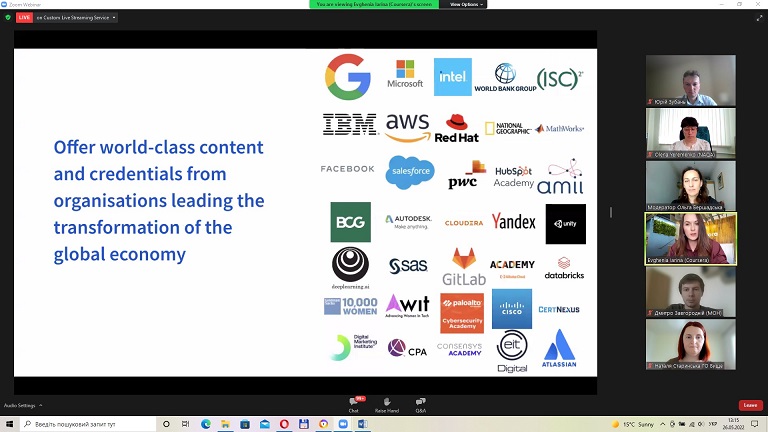Click the (ISC)² logo
The width and height of the screenshot is (768, 432).
click(560, 78)
